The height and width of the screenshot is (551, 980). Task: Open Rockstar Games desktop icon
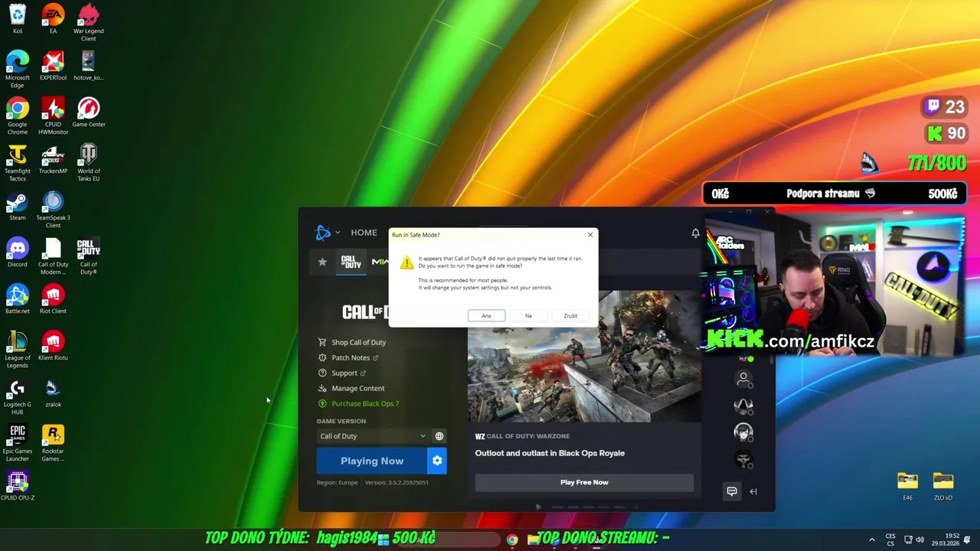point(53,443)
